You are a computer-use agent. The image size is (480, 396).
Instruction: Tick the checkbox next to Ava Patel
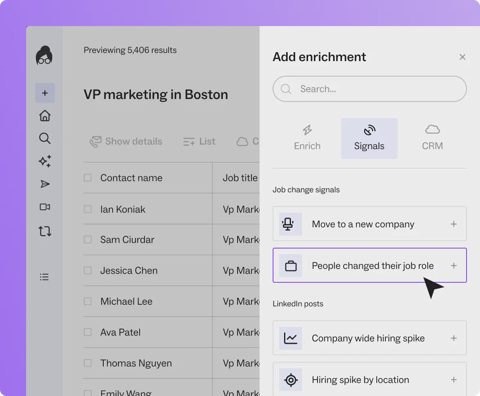coord(88,332)
